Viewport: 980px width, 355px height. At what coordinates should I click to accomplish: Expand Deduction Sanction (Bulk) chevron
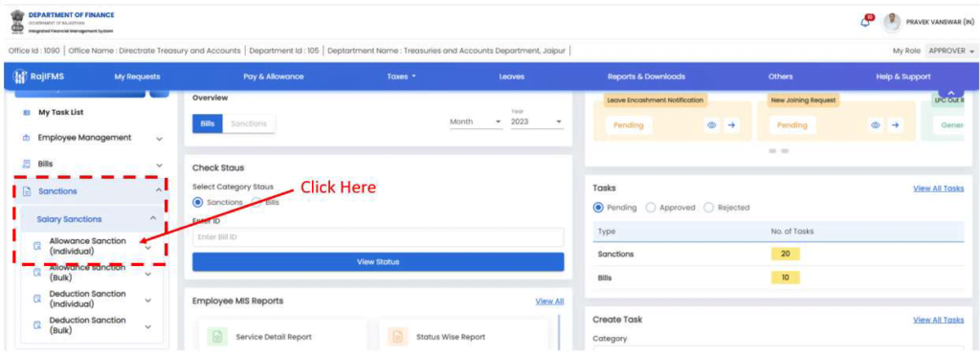point(148,326)
